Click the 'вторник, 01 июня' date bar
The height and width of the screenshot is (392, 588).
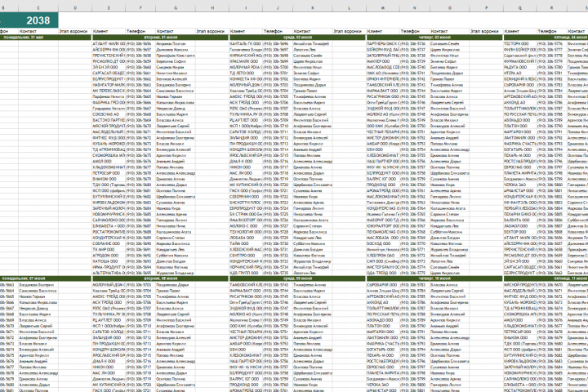[161, 38]
